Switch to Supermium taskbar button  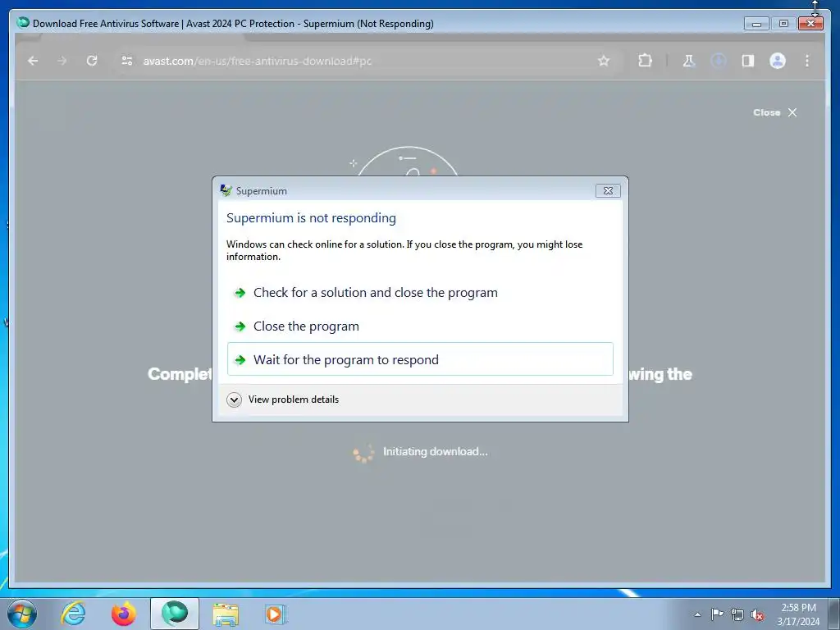pos(175,614)
